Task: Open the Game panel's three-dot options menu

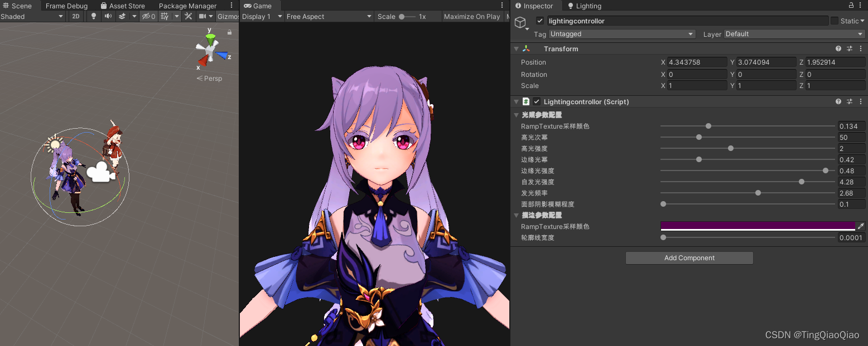Action: pyautogui.click(x=502, y=6)
